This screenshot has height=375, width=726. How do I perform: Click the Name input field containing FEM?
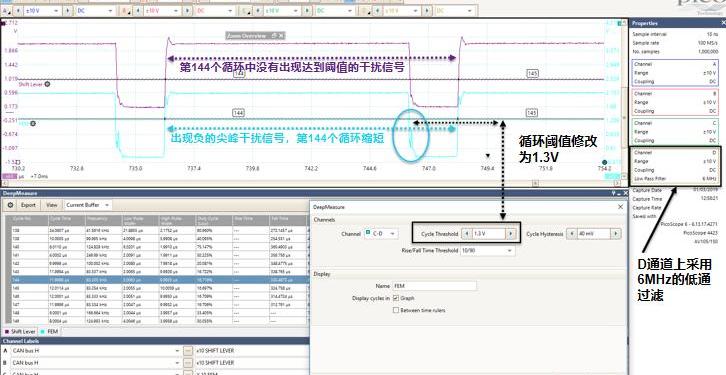click(x=434, y=286)
